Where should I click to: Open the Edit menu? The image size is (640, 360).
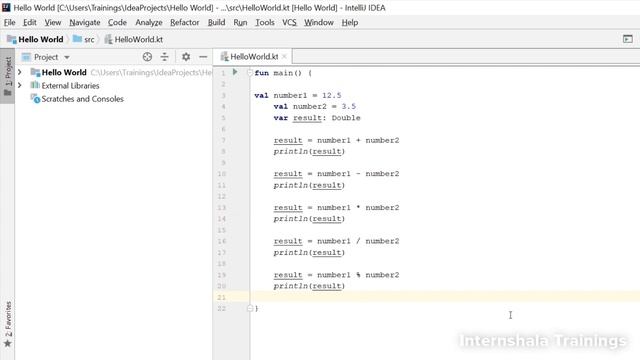[29, 22]
